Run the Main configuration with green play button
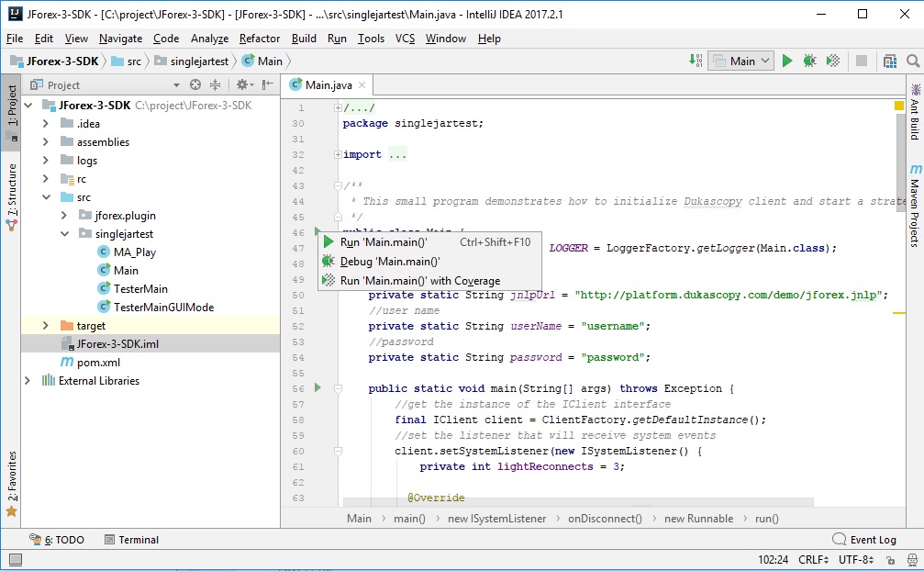Viewport: 924px width, 571px height. click(786, 61)
